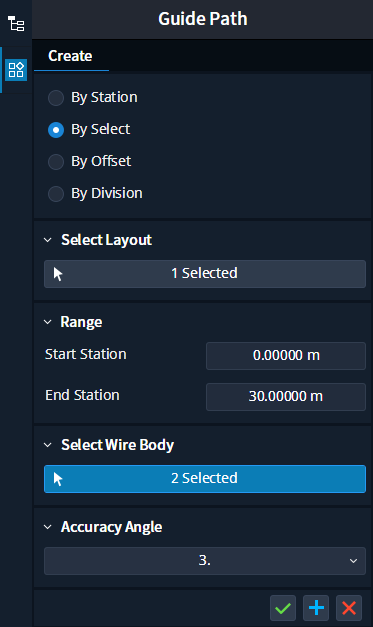This screenshot has height=627, width=373.
Task: Pick the By Division radio option
Action: coord(56,194)
